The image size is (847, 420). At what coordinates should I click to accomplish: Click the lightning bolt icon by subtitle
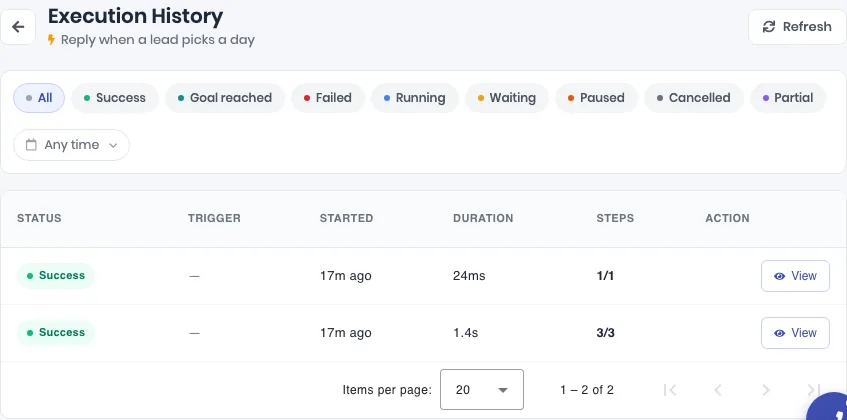[51, 39]
